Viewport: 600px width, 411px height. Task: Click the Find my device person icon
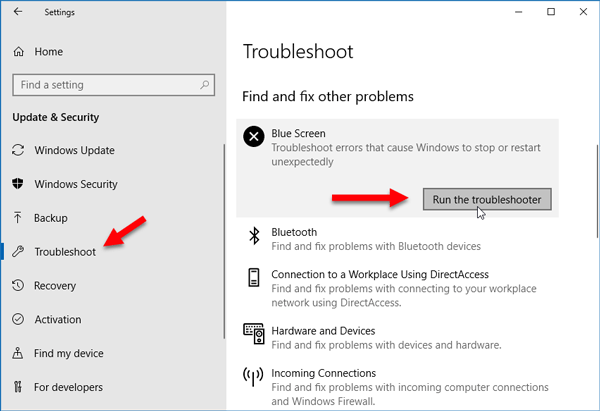pos(18,353)
